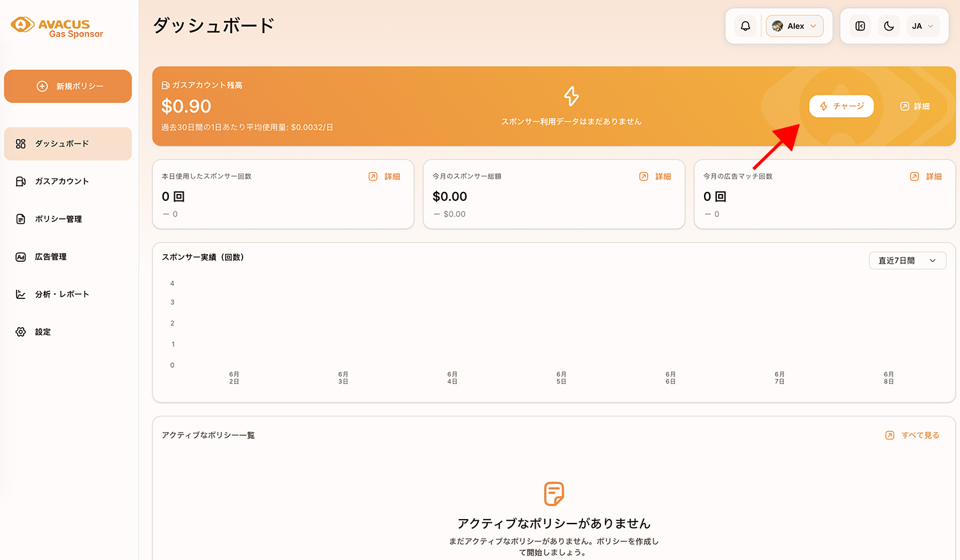Viewport: 960px width, 560px height.
Task: Click the すべて見る link
Action: (913, 435)
